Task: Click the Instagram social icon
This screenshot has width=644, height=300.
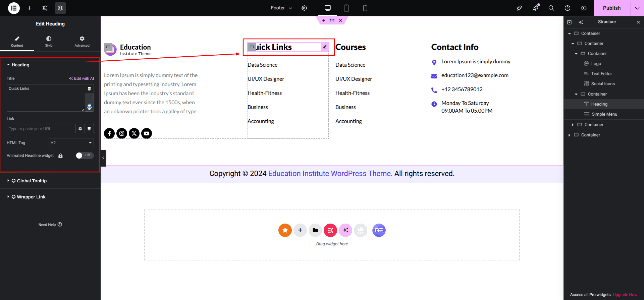Action: click(122, 133)
